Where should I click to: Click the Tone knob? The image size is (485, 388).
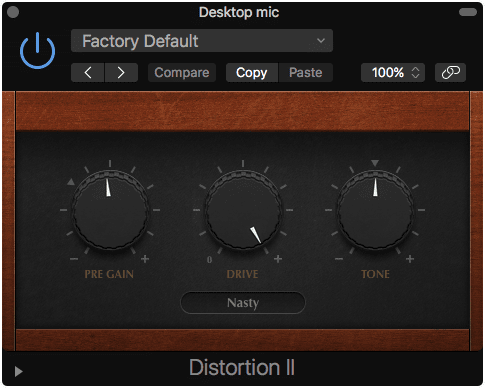(x=375, y=210)
